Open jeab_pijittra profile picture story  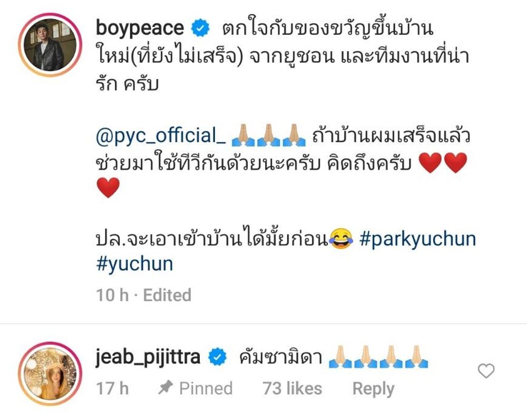(50, 373)
